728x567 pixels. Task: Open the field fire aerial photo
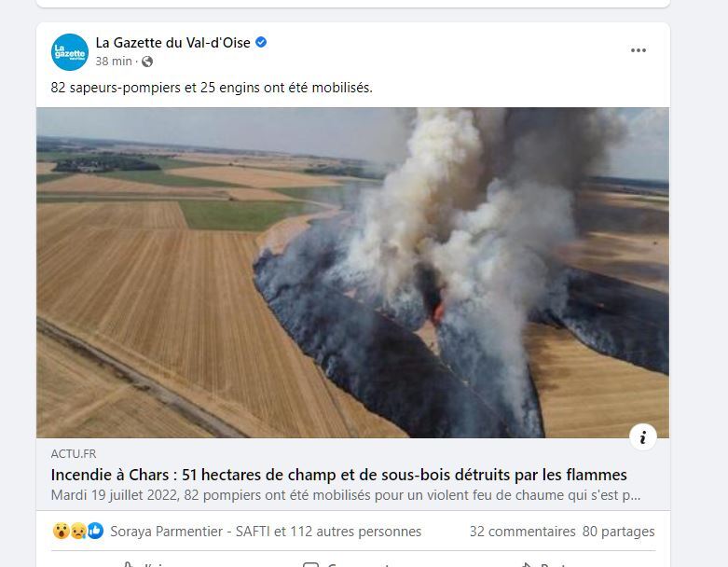[x=353, y=272]
